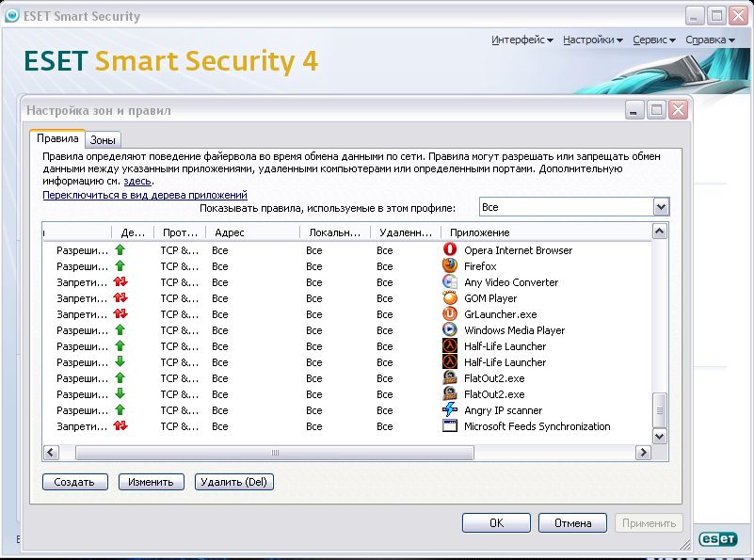Click the Windows Media Player name text

pyautogui.click(x=515, y=330)
